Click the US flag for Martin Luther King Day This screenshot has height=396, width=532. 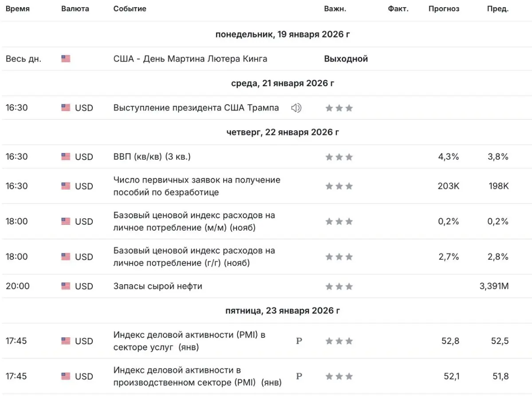(66, 59)
